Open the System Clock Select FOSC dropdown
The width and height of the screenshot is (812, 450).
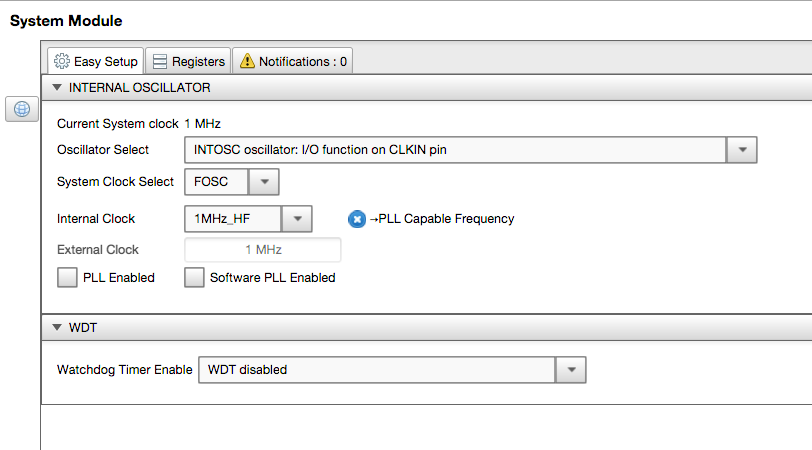tap(264, 182)
